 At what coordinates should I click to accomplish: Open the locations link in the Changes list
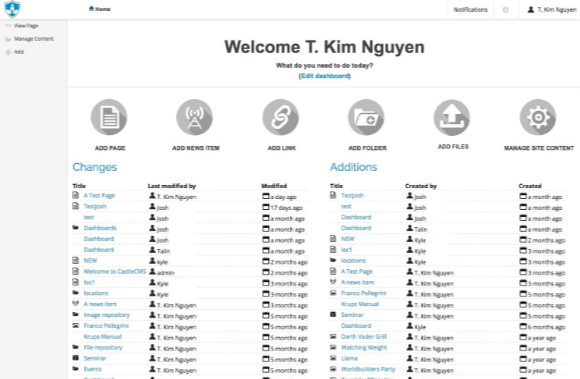pyautogui.click(x=96, y=293)
